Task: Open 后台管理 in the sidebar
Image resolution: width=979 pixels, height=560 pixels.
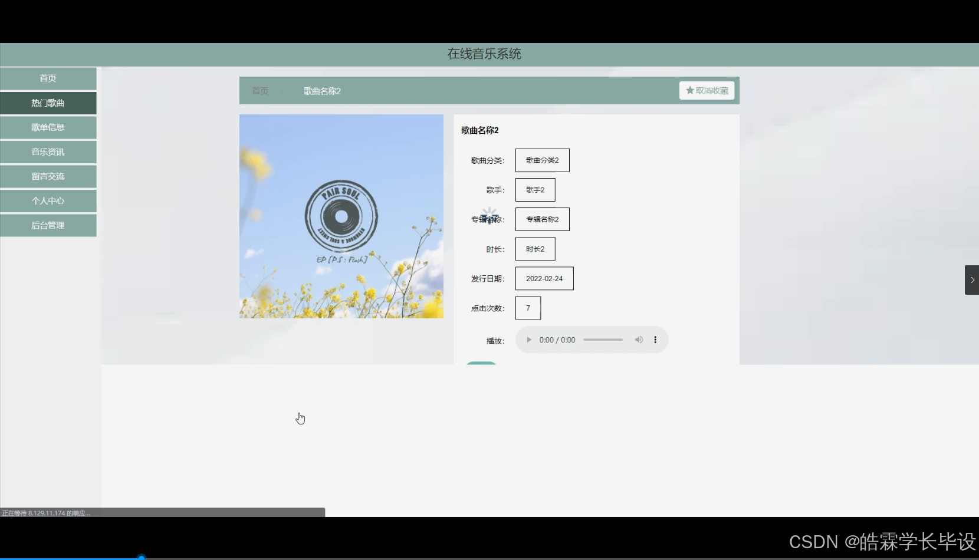Action: pyautogui.click(x=48, y=225)
